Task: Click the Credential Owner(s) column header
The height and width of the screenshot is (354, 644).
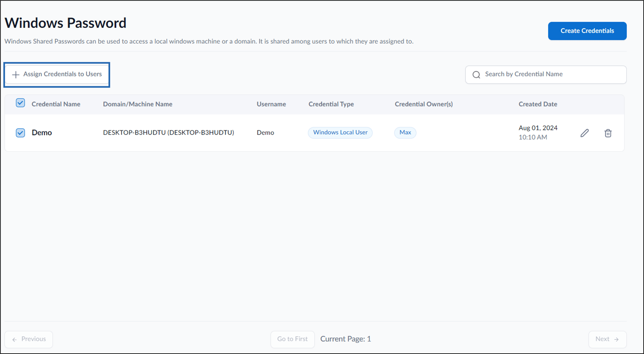Action: [424, 104]
